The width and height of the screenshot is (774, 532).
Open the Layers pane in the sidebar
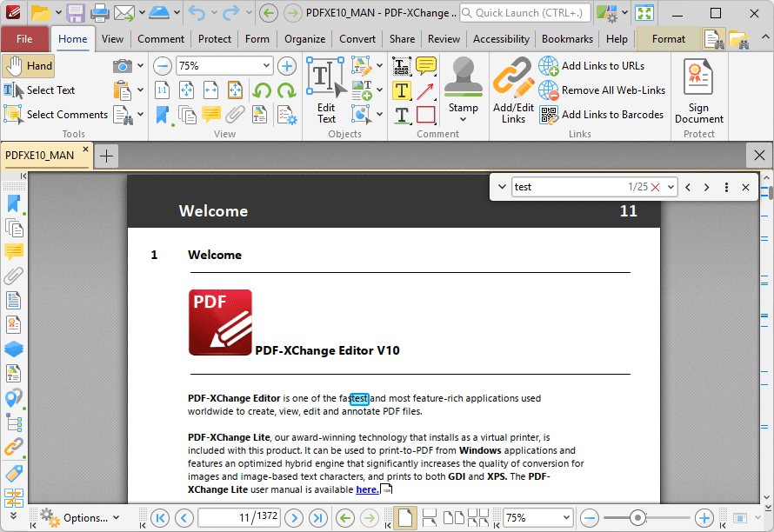point(13,349)
